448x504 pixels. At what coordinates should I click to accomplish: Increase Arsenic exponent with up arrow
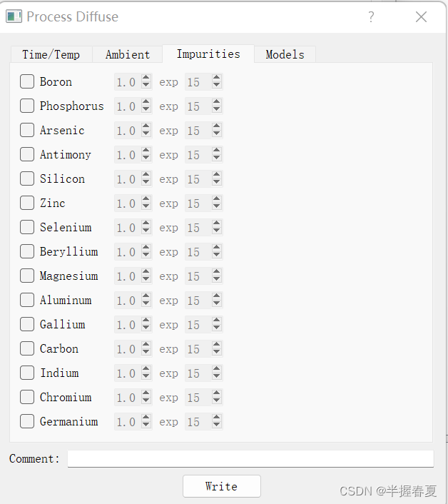pyautogui.click(x=216, y=126)
